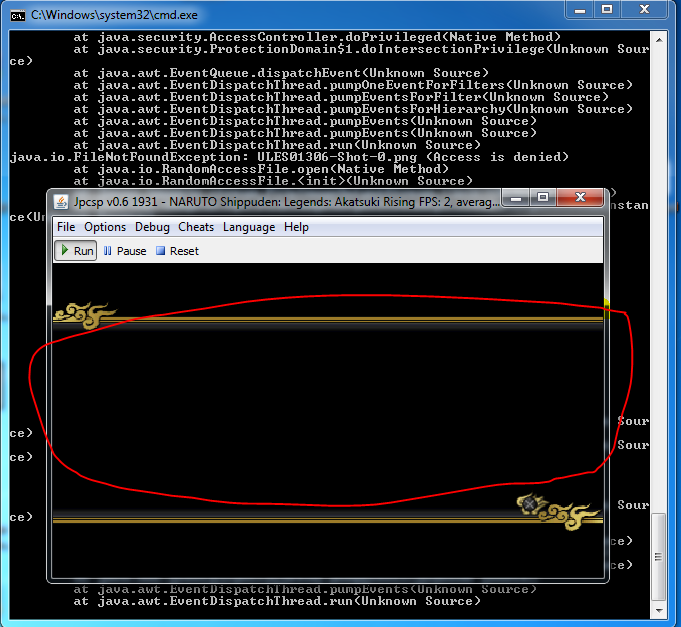This screenshot has height=627, width=681.
Task: Expand the Debug menu
Action: [152, 227]
